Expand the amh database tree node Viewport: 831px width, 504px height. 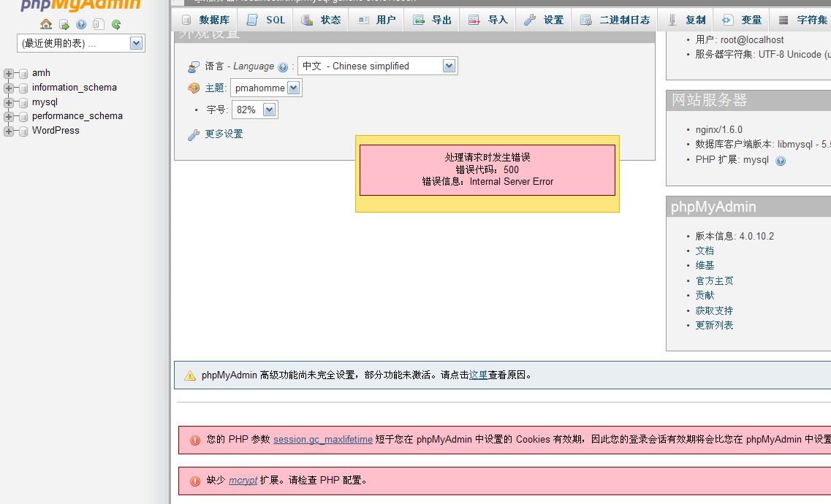click(9, 73)
